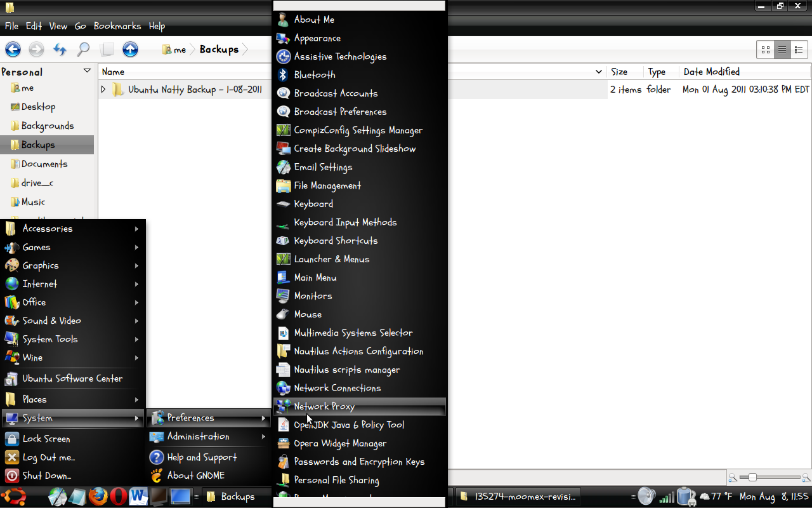Click Lock Screen in main menu

73,439
